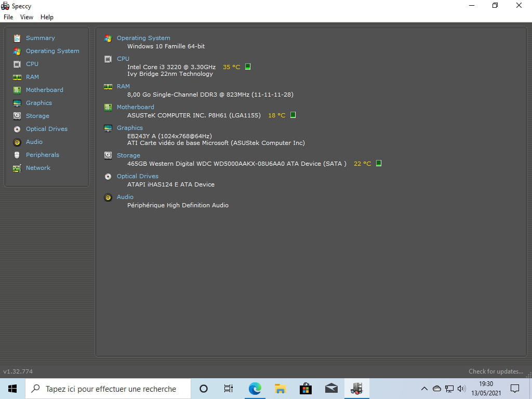Click the speaker icon beside Audio heading
532x399 pixels.
(x=108, y=197)
